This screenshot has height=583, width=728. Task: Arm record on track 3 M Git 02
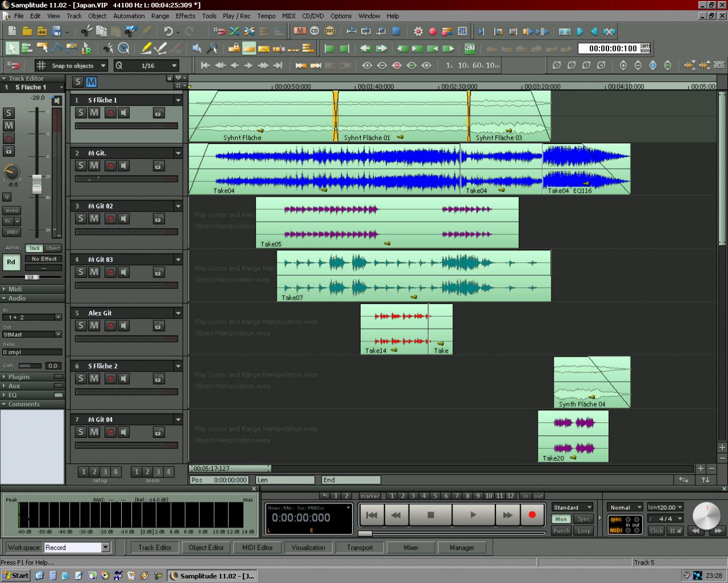(110, 218)
